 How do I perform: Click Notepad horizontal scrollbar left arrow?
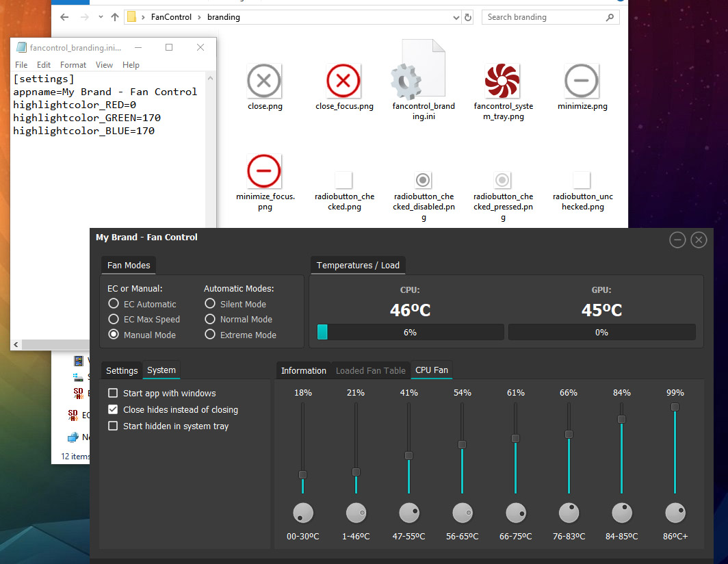pos(16,344)
